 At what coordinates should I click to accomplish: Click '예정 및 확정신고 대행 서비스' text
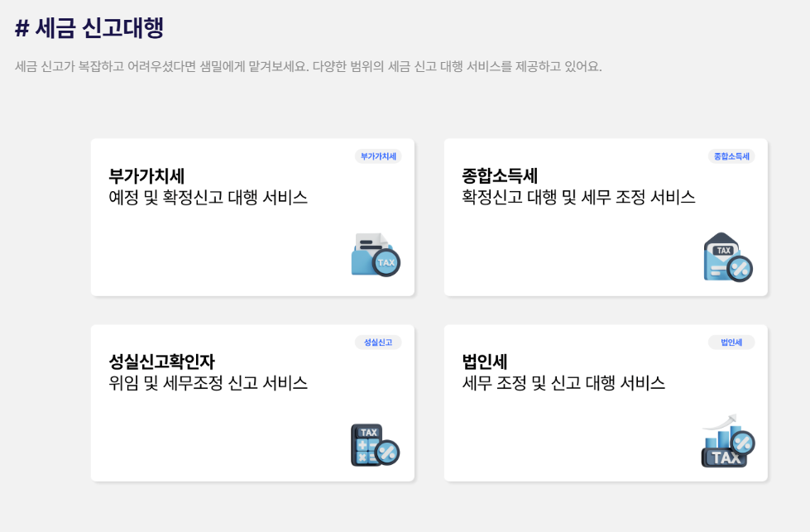(208, 197)
